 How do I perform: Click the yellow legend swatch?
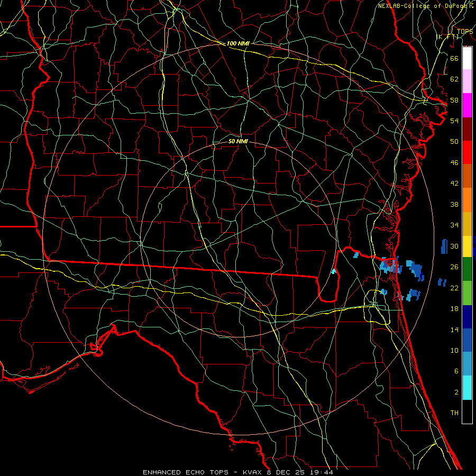(x=467, y=246)
